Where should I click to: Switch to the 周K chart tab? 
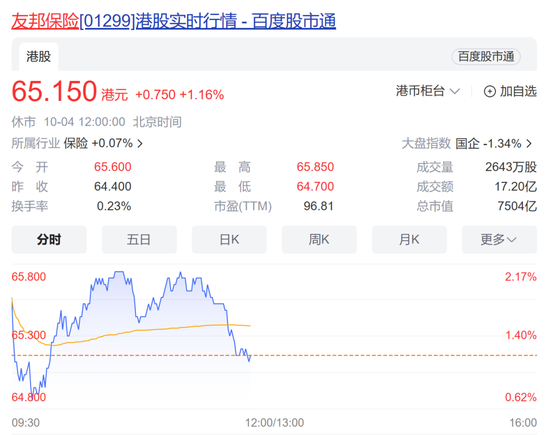click(x=319, y=240)
